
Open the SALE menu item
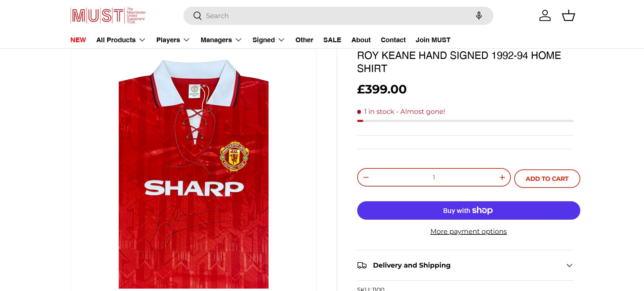point(332,40)
